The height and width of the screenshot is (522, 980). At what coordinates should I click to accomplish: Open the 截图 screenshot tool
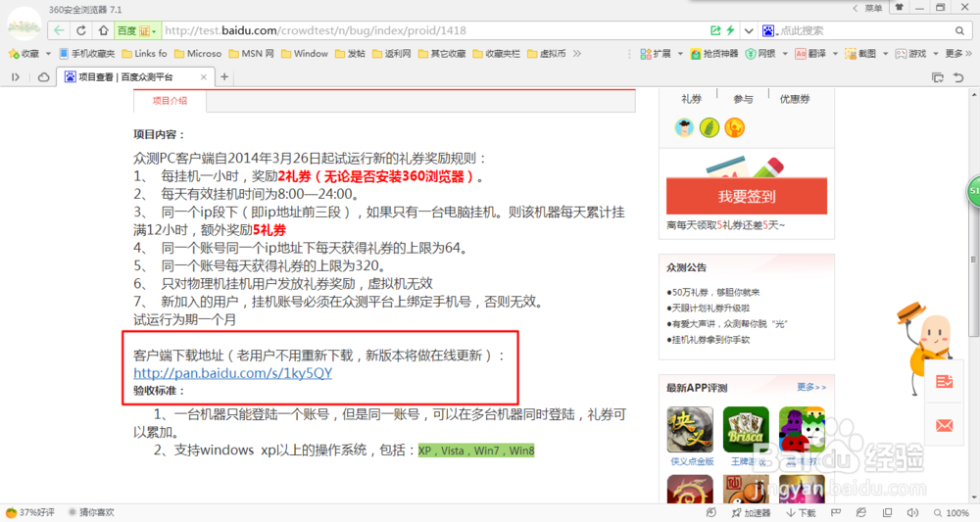(860, 54)
